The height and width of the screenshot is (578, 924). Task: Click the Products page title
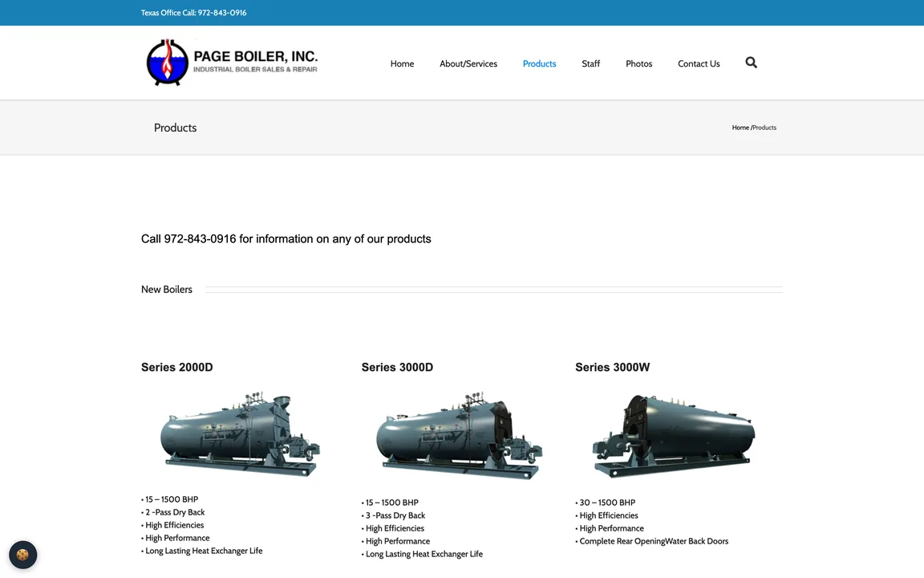175,128
